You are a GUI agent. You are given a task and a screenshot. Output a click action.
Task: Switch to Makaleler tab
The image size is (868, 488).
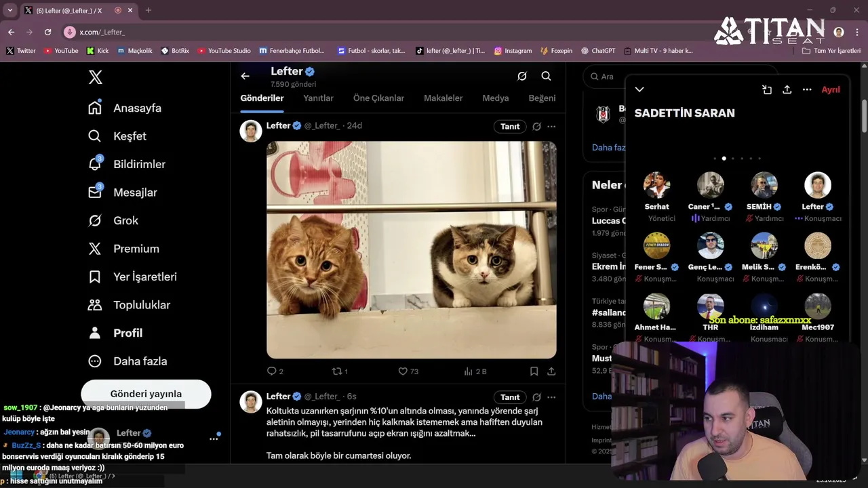point(443,98)
